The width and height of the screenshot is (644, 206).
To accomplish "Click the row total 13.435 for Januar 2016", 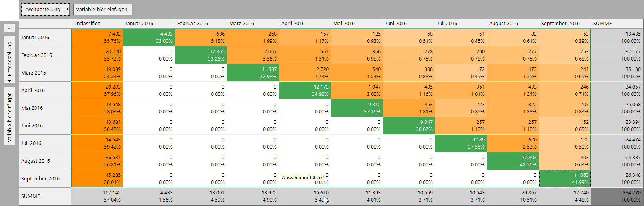I will (617, 37).
